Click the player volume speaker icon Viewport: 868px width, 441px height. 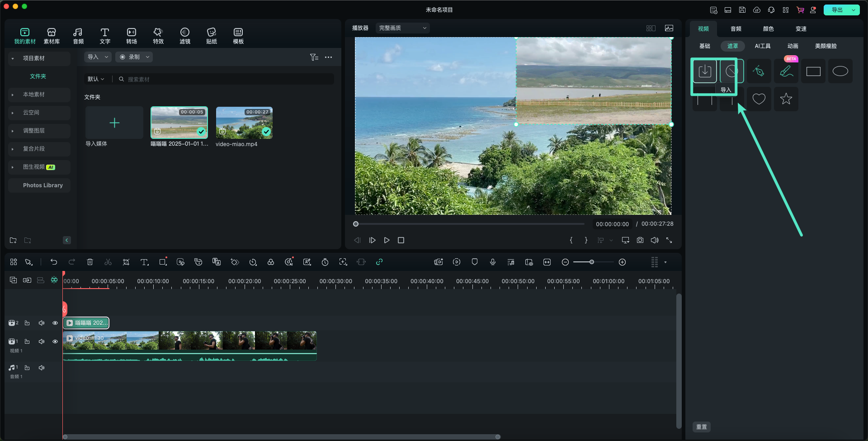(655, 240)
